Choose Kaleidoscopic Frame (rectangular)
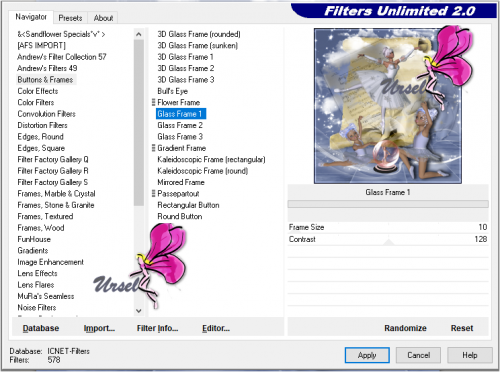 211,159
